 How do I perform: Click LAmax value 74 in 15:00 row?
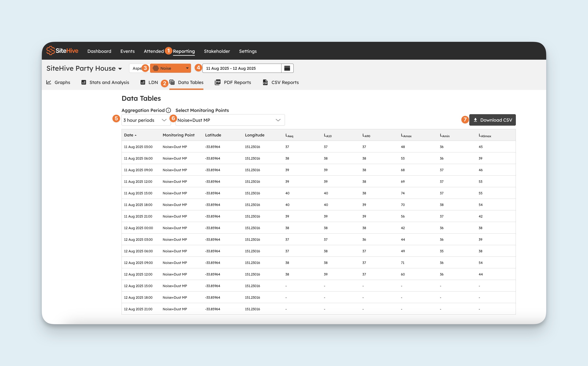click(x=403, y=193)
